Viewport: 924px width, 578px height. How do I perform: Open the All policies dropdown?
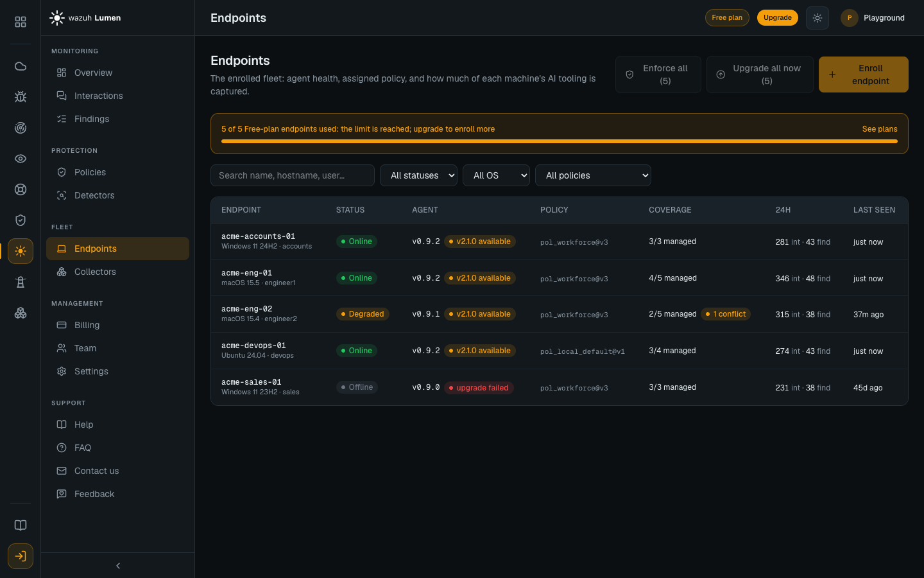coord(593,175)
